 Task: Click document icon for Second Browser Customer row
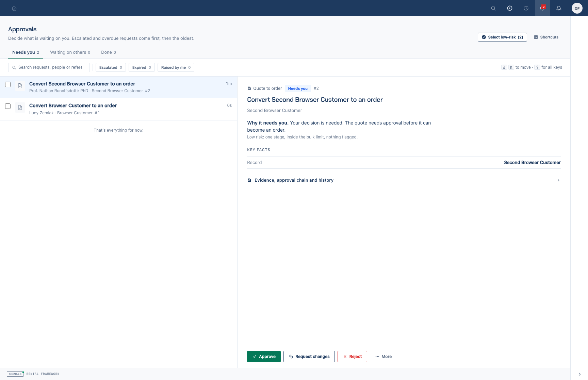point(20,86)
